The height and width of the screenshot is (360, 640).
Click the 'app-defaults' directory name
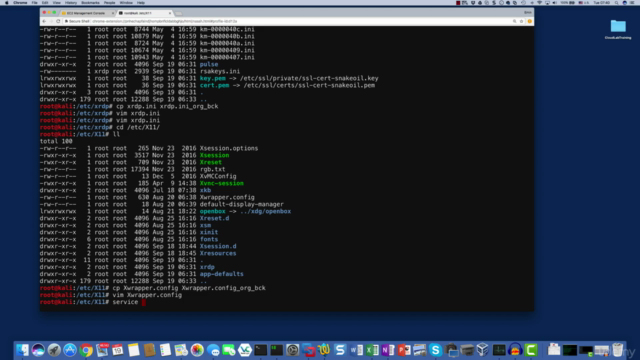(x=221, y=274)
